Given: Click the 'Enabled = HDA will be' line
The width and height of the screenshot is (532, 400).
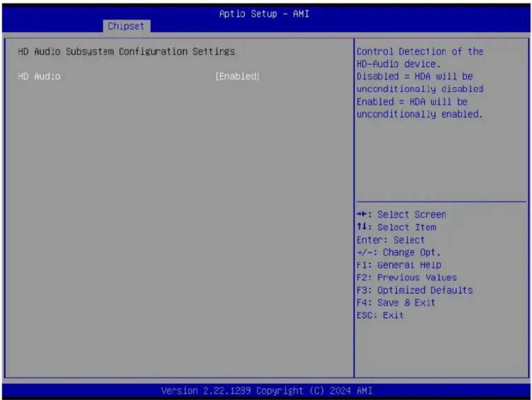Looking at the screenshot, I should [x=412, y=102].
